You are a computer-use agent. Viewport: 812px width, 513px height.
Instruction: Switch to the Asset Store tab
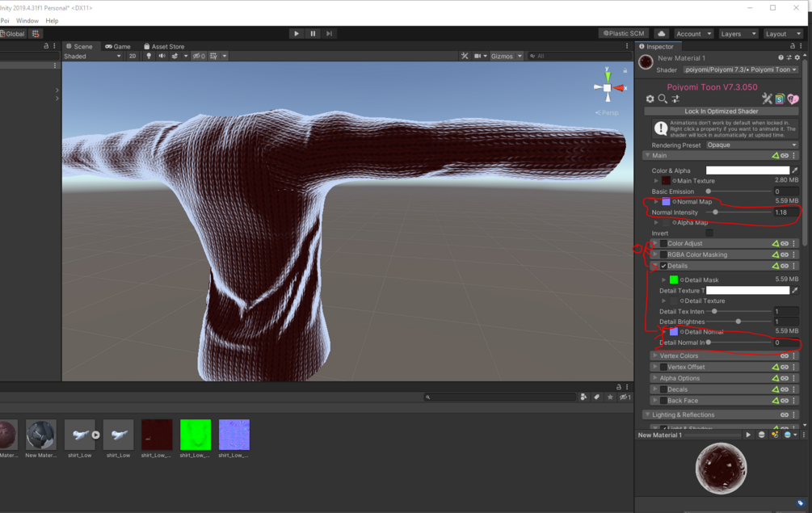[x=164, y=46]
